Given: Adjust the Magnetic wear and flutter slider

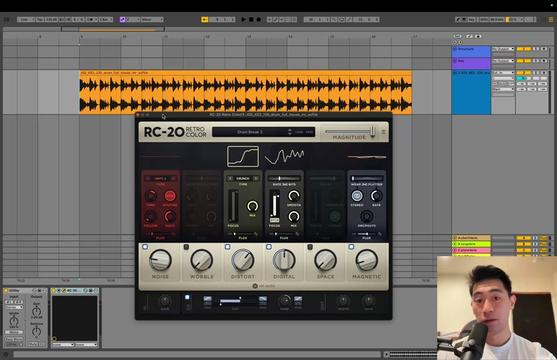Looking at the screenshot, I should click(367, 178).
